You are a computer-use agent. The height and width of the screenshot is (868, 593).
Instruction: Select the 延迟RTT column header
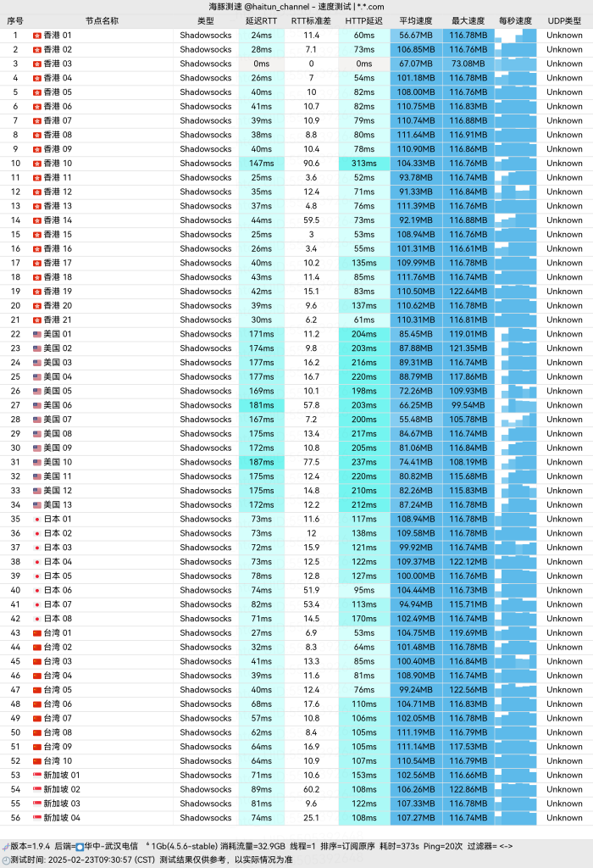point(261,21)
